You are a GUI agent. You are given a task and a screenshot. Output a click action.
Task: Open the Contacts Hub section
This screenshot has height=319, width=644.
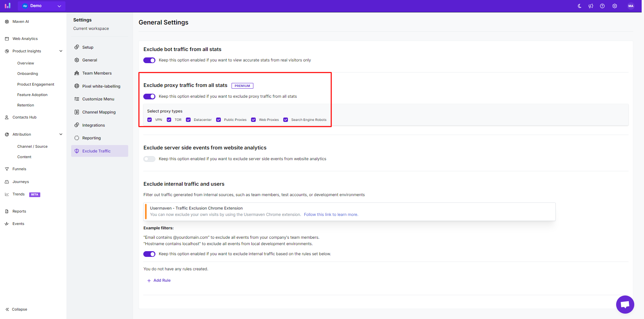click(23, 117)
